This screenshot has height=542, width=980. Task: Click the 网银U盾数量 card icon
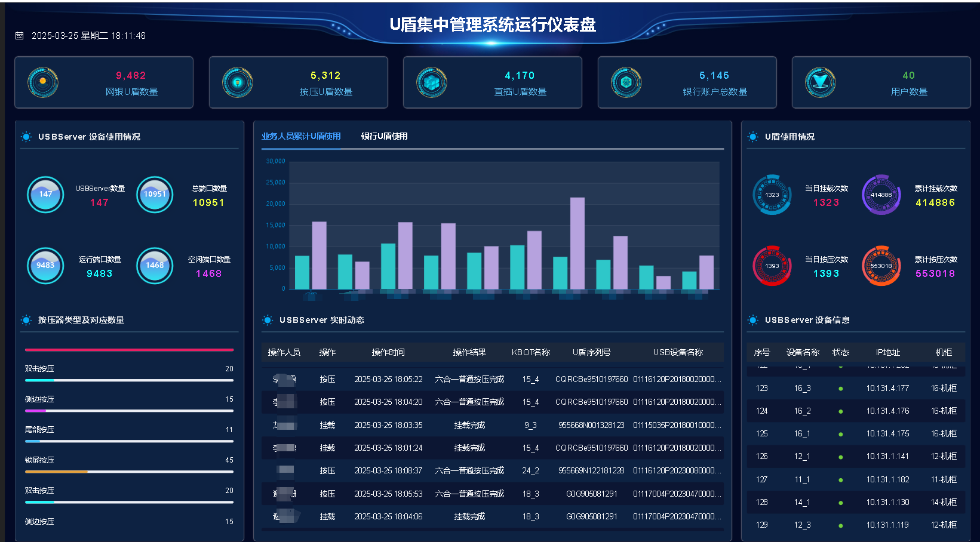(x=43, y=82)
